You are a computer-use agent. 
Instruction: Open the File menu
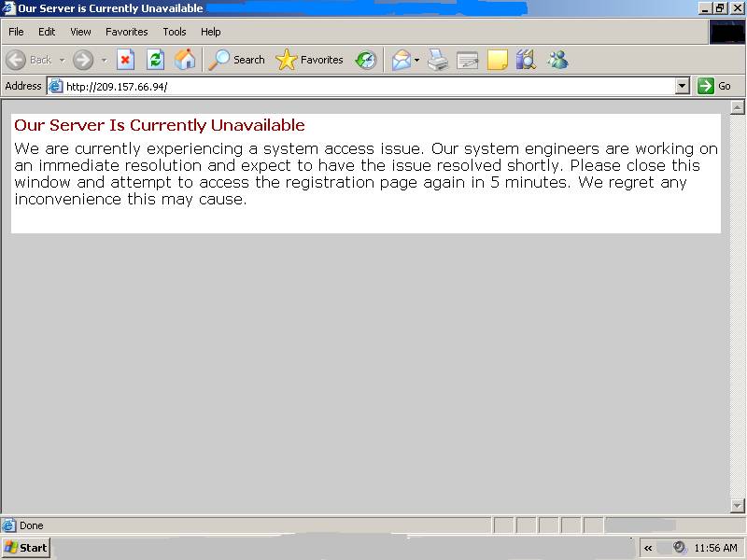[x=16, y=32]
